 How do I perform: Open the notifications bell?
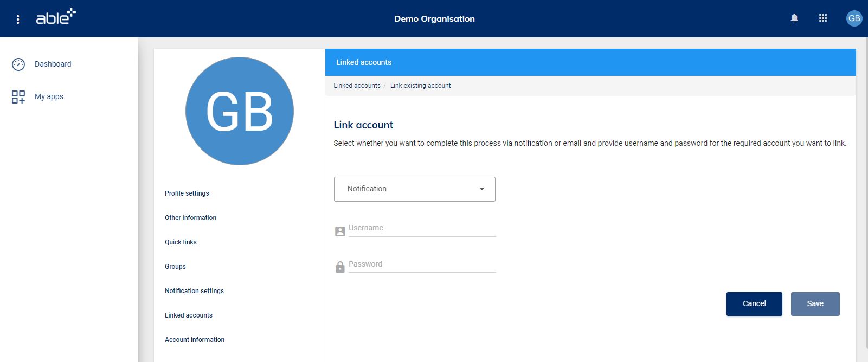coord(794,18)
